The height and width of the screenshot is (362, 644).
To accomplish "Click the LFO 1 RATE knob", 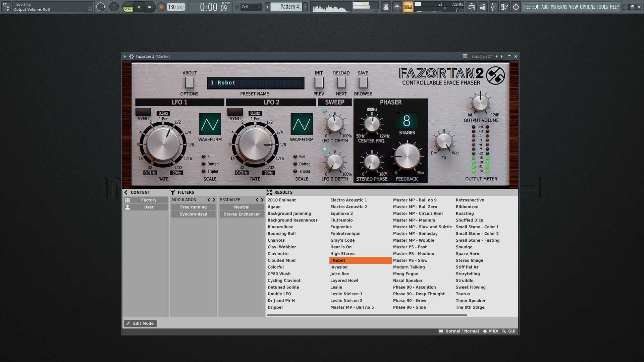I will tap(163, 145).
